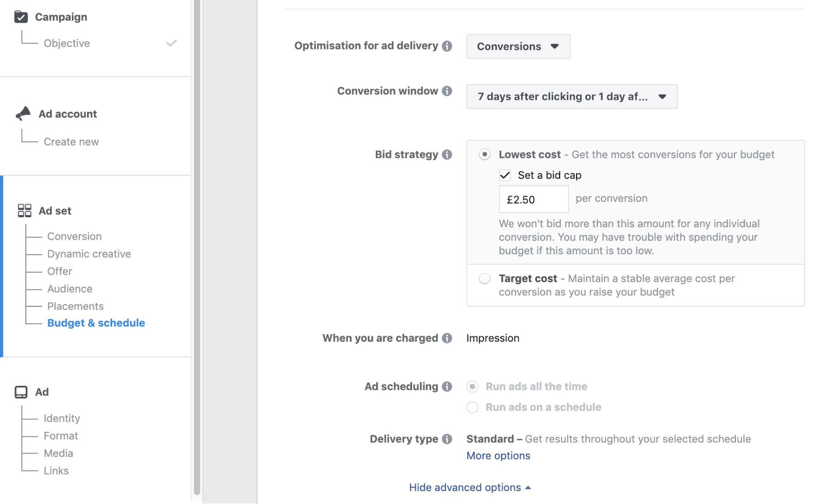Go to Placements in Ad set sidebar
The width and height of the screenshot is (832, 504).
[75, 306]
